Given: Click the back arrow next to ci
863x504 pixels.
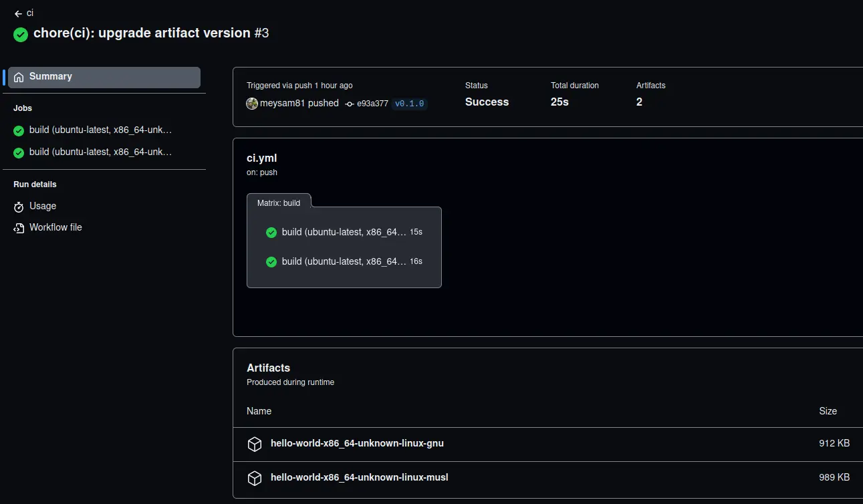Looking at the screenshot, I should [18, 13].
